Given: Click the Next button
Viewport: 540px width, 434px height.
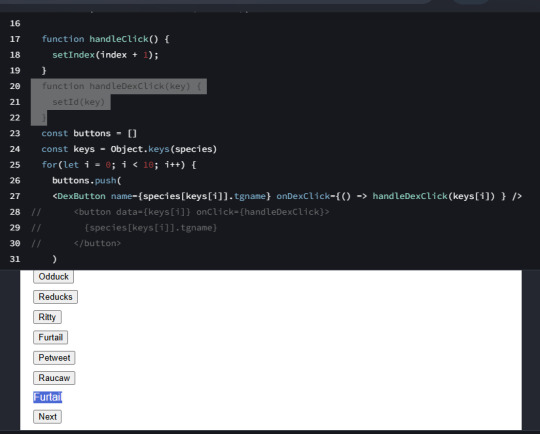Looking at the screenshot, I should coord(48,417).
